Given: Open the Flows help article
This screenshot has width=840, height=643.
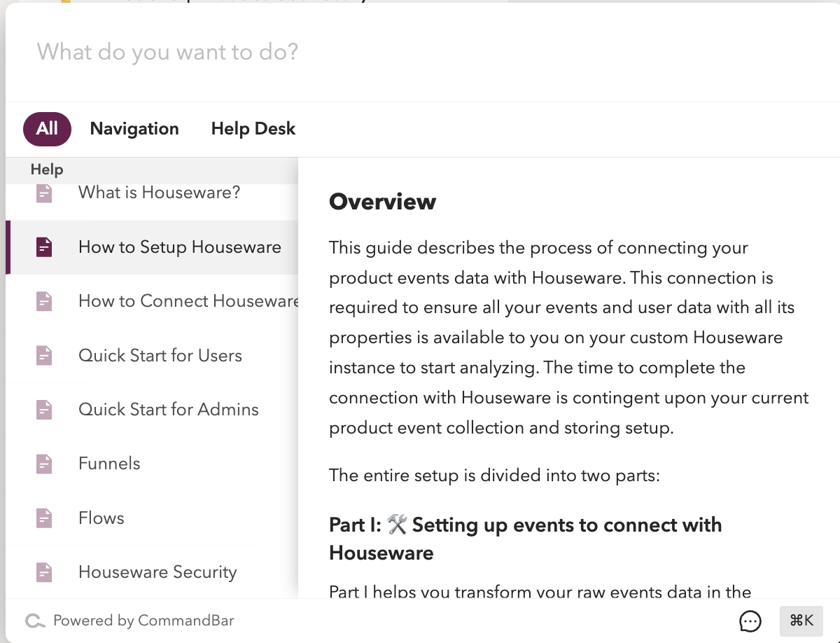Looking at the screenshot, I should click(101, 518).
